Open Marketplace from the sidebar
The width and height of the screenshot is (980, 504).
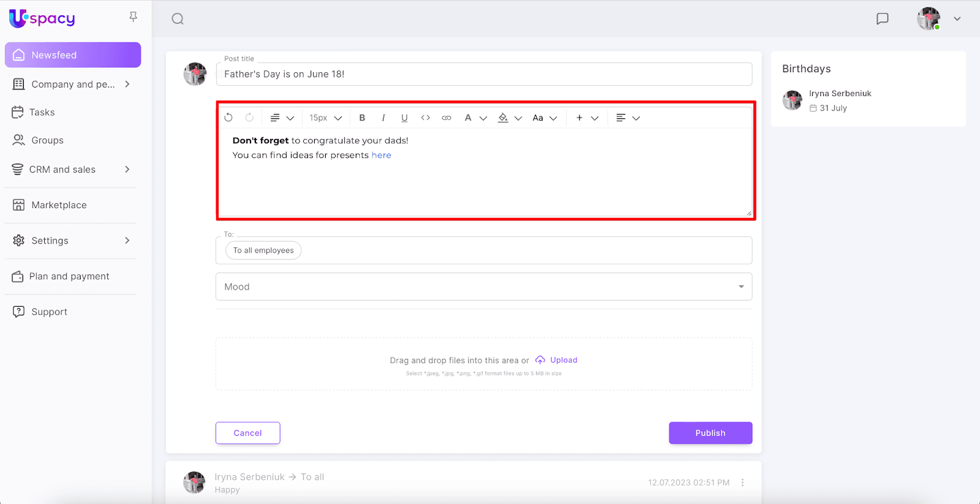coord(59,205)
